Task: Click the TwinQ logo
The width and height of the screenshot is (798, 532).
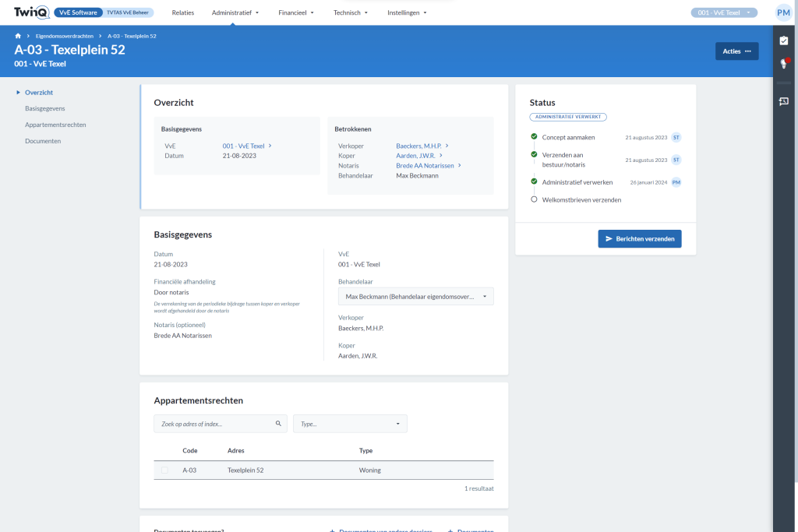Action: [31, 12]
